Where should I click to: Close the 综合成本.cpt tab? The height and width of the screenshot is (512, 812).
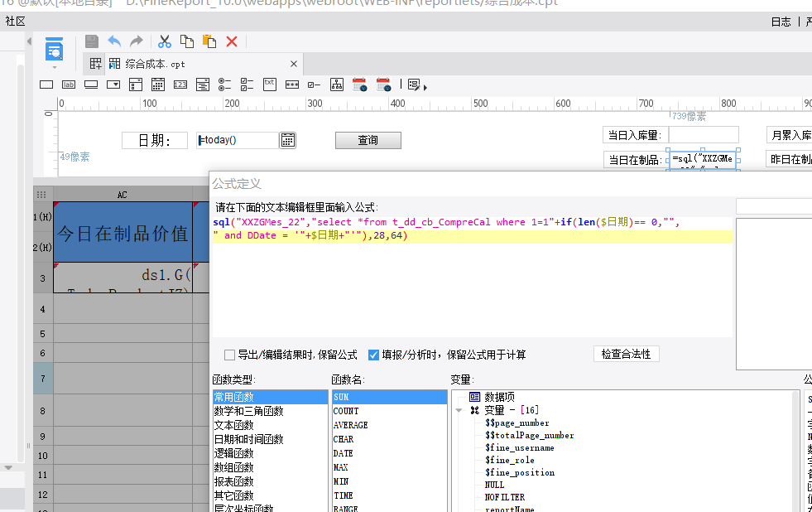[x=294, y=64]
